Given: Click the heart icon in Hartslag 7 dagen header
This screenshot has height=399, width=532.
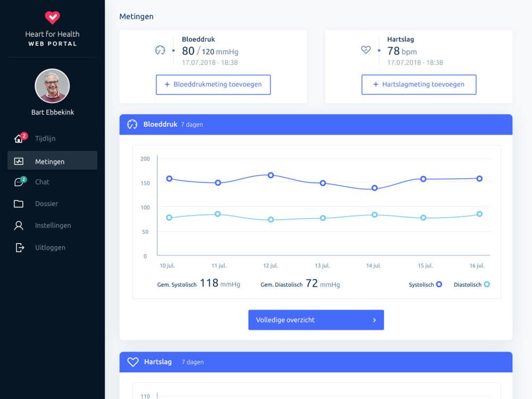Looking at the screenshot, I should pos(133,362).
